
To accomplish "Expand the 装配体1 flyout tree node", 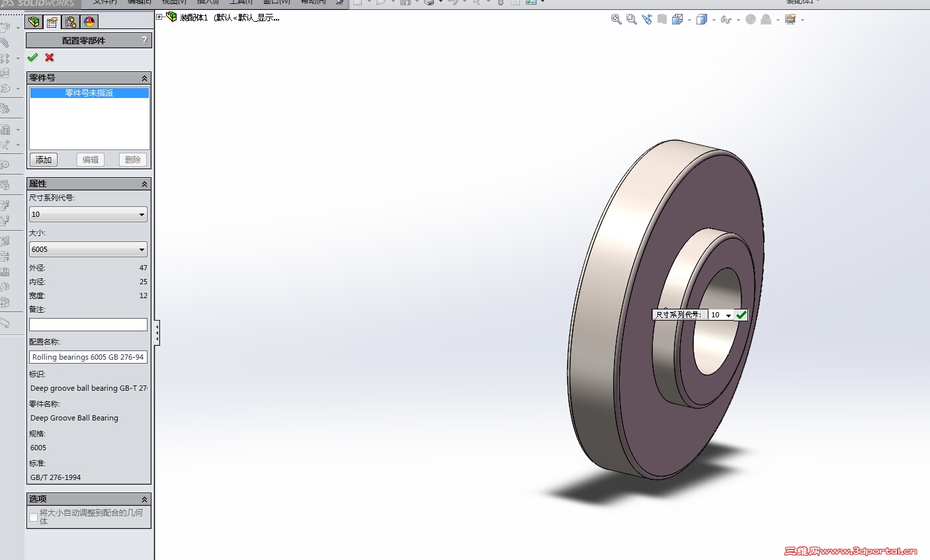I will pyautogui.click(x=159, y=17).
